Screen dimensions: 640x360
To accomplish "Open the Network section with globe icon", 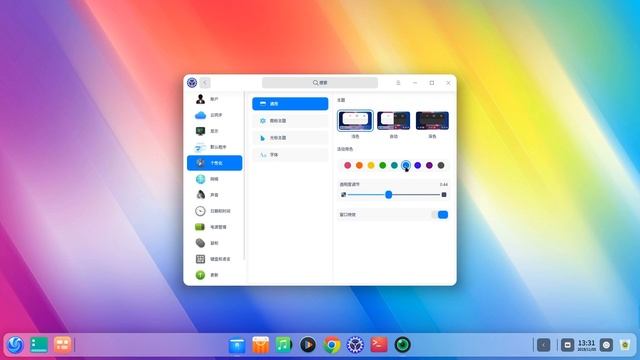I will pos(214,179).
